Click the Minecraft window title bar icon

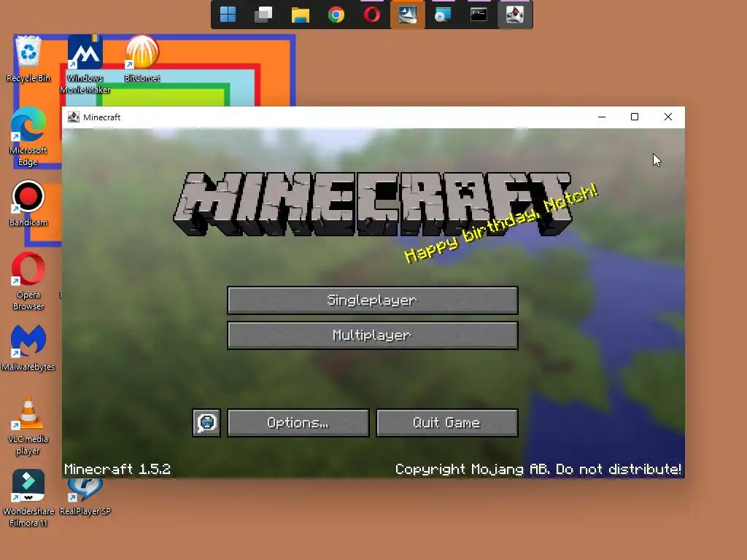coord(74,117)
